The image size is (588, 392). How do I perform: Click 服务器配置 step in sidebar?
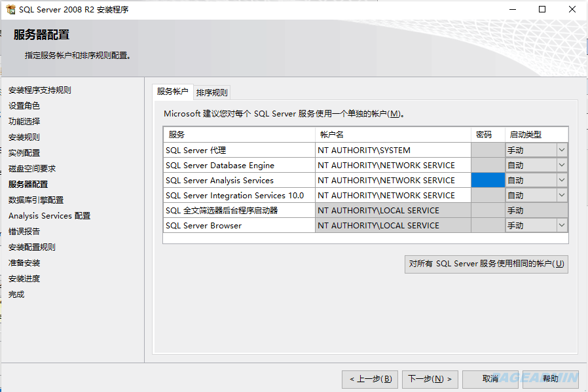pyautogui.click(x=28, y=185)
